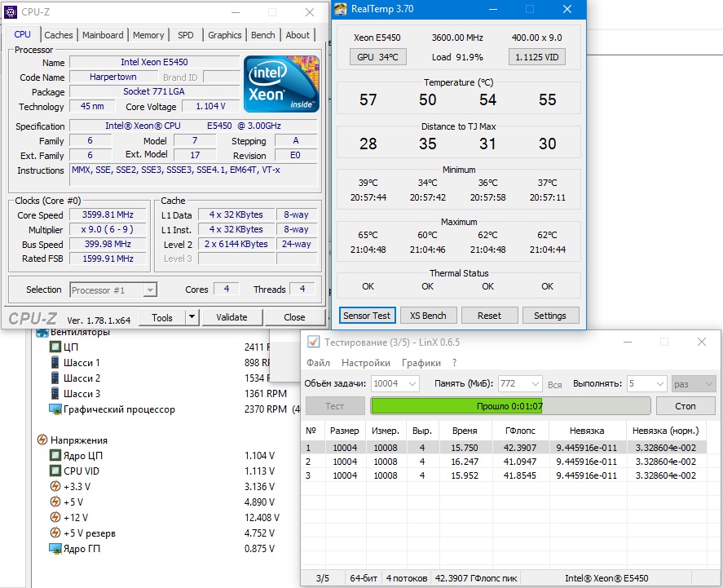Run the XS Bench benchmark
This screenshot has height=588, width=723.
(428, 316)
